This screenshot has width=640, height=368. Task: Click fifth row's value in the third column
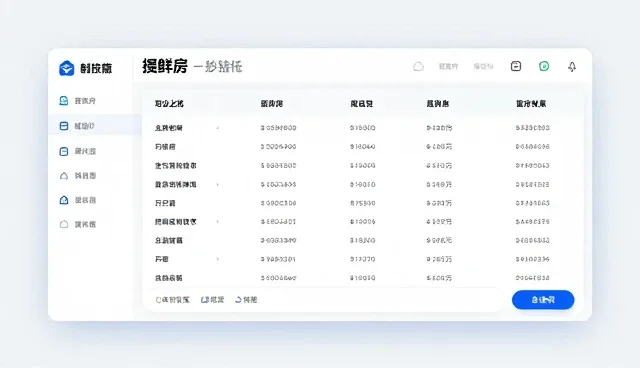pos(362,203)
